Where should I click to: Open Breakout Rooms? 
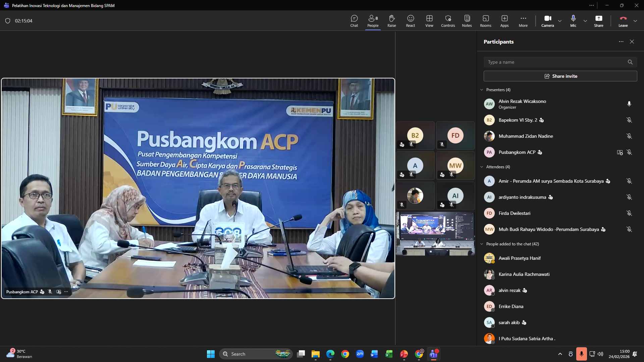click(485, 21)
